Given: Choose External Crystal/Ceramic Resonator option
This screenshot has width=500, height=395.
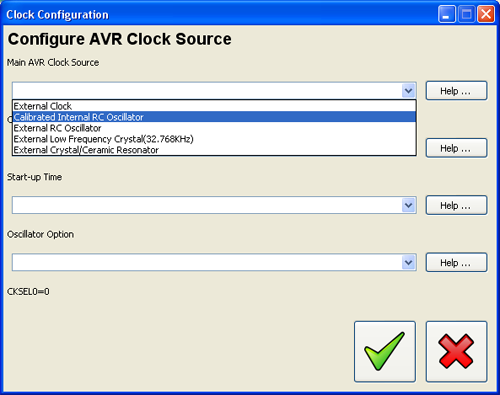Looking at the screenshot, I should 214,150.
